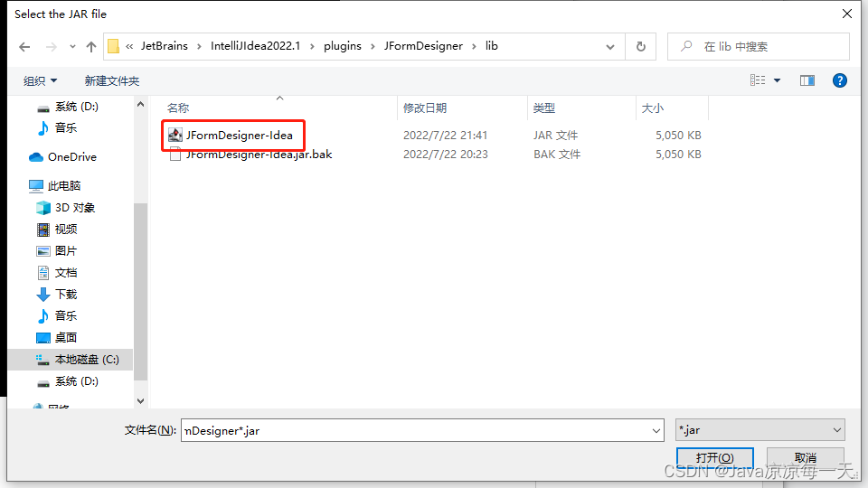Screen dimensions: 868x488
Task: Click the 3D 对象 cube icon
Action: tap(43, 208)
